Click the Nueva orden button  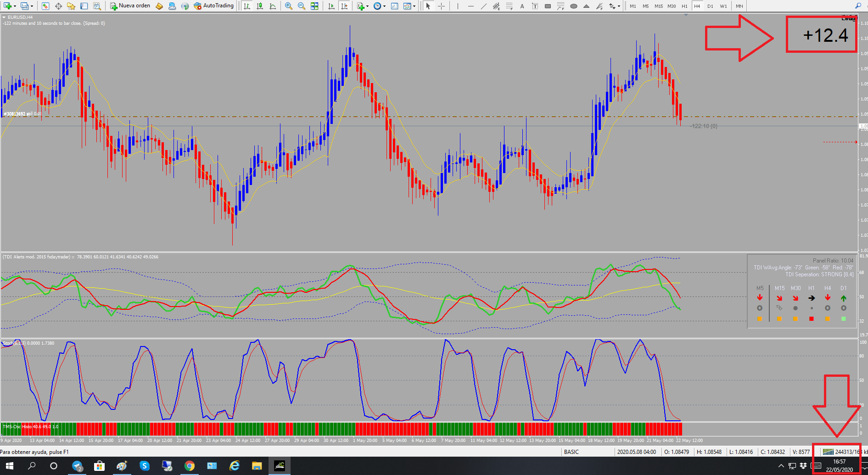pyautogui.click(x=130, y=6)
